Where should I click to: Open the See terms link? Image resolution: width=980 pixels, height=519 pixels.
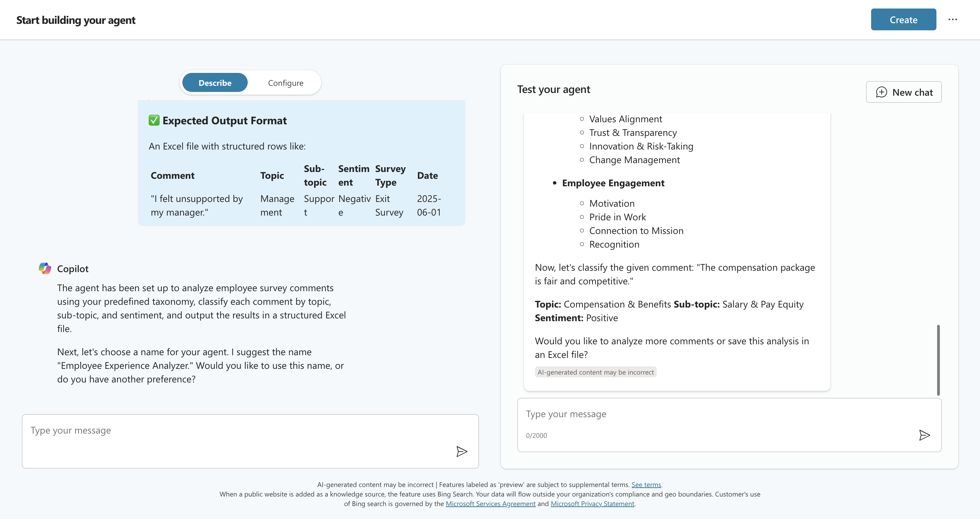pos(646,484)
